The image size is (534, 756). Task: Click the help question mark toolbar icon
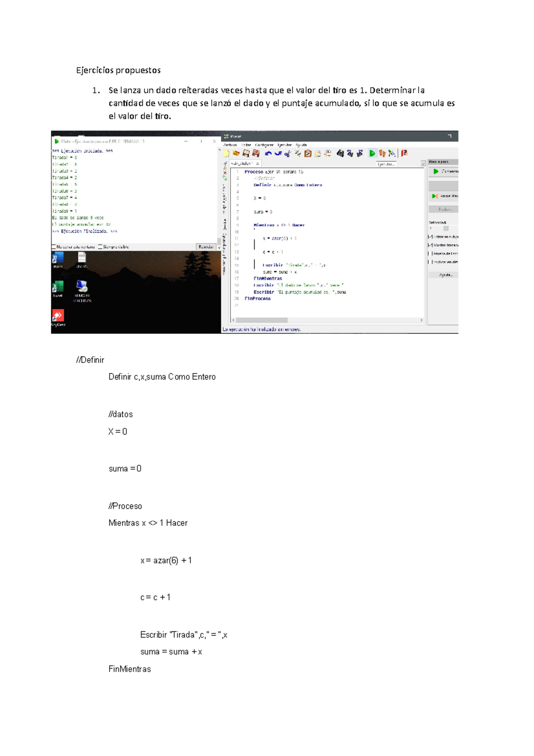pyautogui.click(x=404, y=153)
